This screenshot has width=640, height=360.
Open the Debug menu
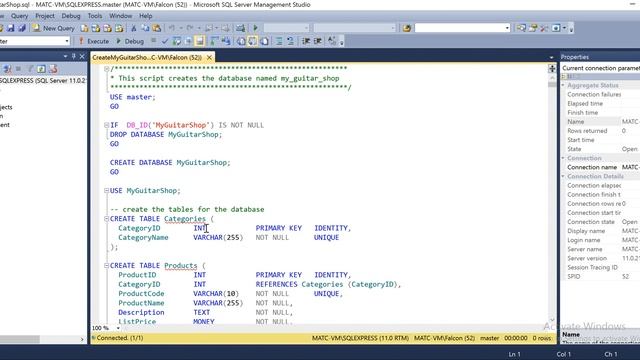(71, 16)
